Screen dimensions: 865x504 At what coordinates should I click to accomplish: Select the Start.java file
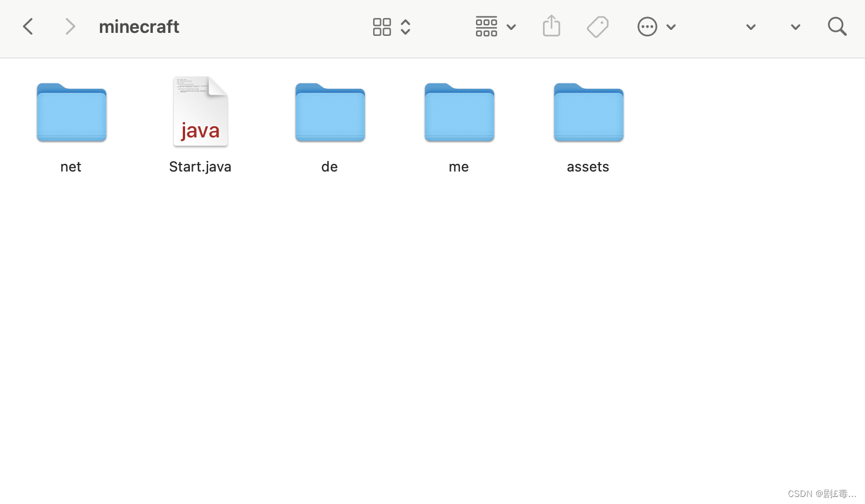200,112
